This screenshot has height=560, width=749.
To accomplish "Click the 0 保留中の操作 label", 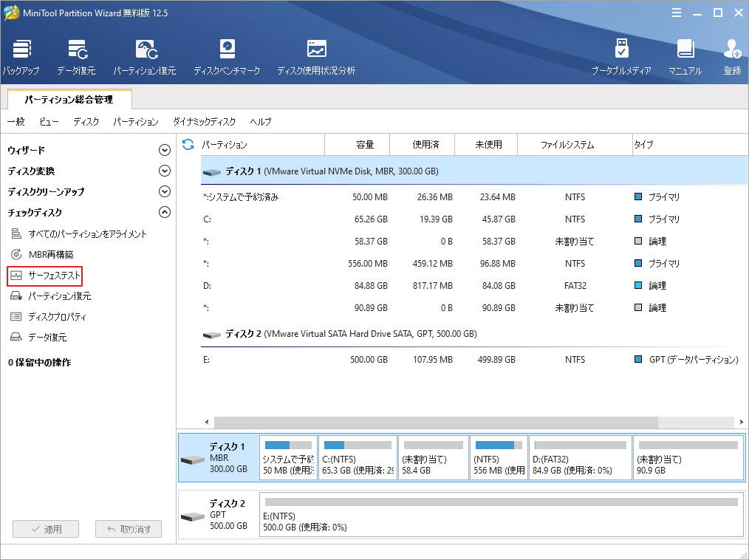I will (40, 363).
